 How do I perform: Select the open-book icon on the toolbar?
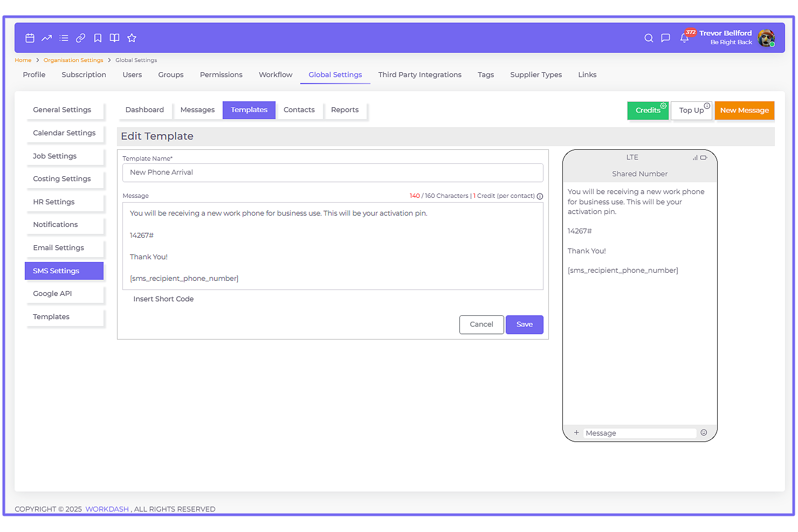[x=114, y=38]
